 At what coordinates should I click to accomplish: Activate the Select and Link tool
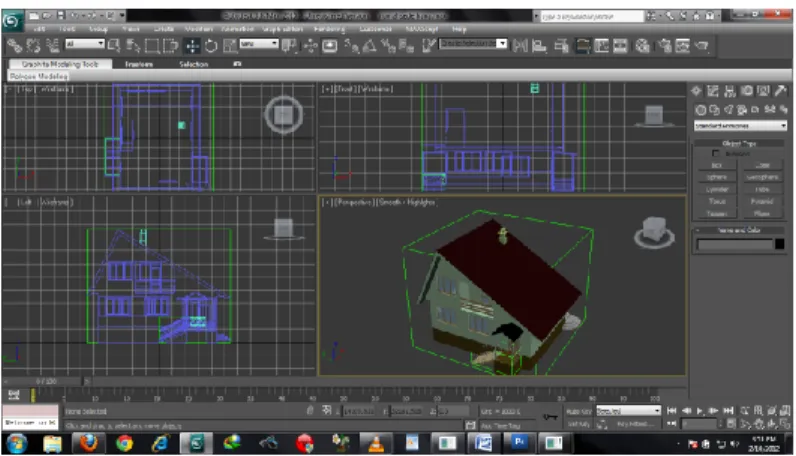click(14, 46)
